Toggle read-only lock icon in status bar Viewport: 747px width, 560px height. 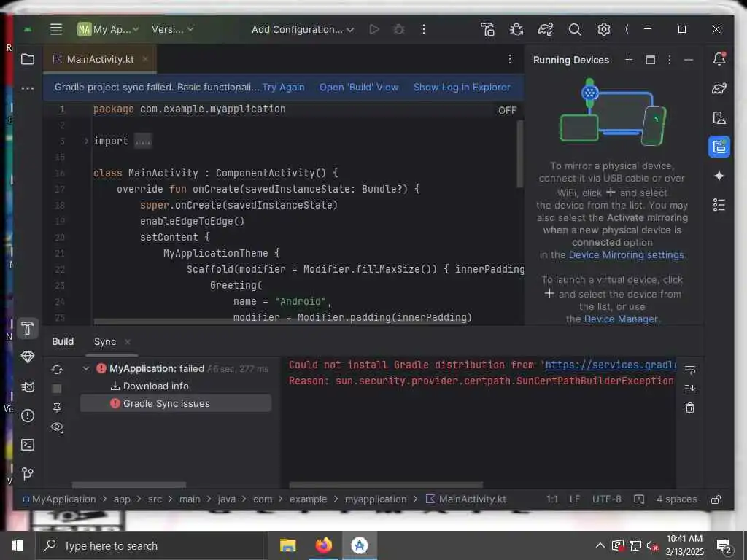[716, 499]
